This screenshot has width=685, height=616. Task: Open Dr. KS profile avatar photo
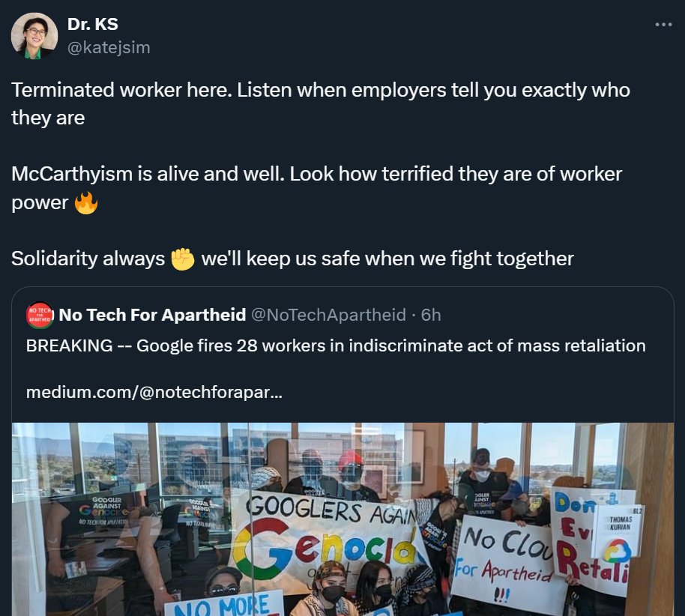click(x=34, y=35)
